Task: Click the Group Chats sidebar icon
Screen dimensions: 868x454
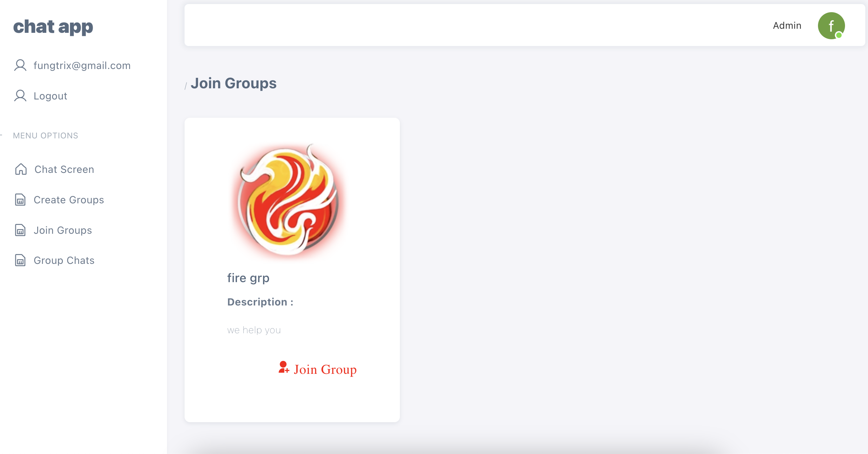Action: [20, 260]
